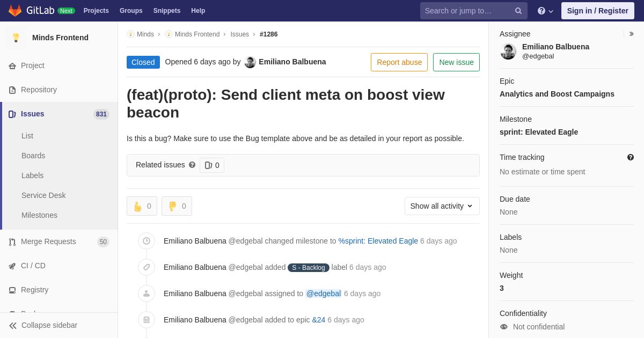644x338 pixels.
Task: Click the Minds breadcrumb avatar icon
Action: [130, 34]
